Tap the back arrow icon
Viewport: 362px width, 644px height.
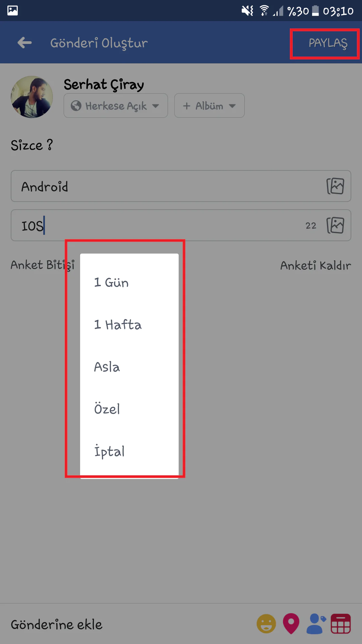[x=24, y=43]
